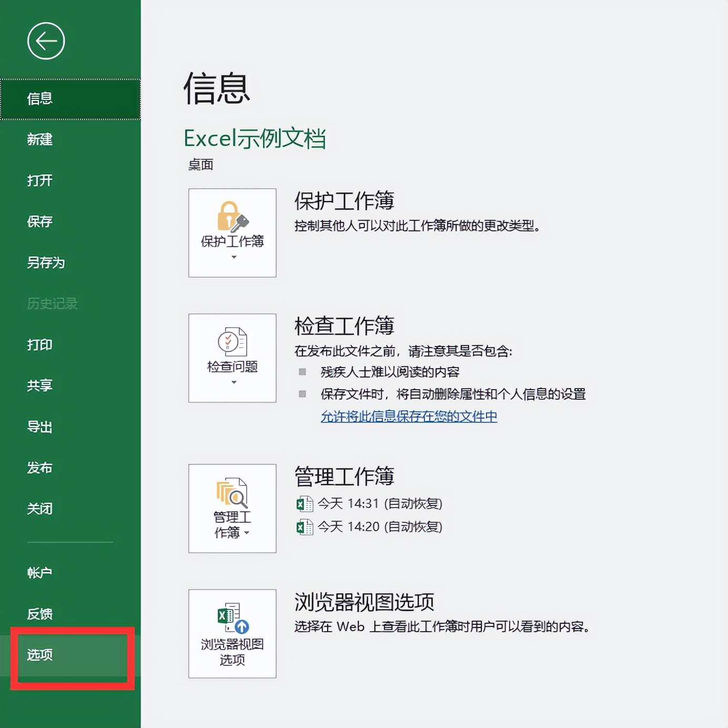This screenshot has height=728, width=728.
Task: Open the 打开 menu item
Action: click(70, 180)
